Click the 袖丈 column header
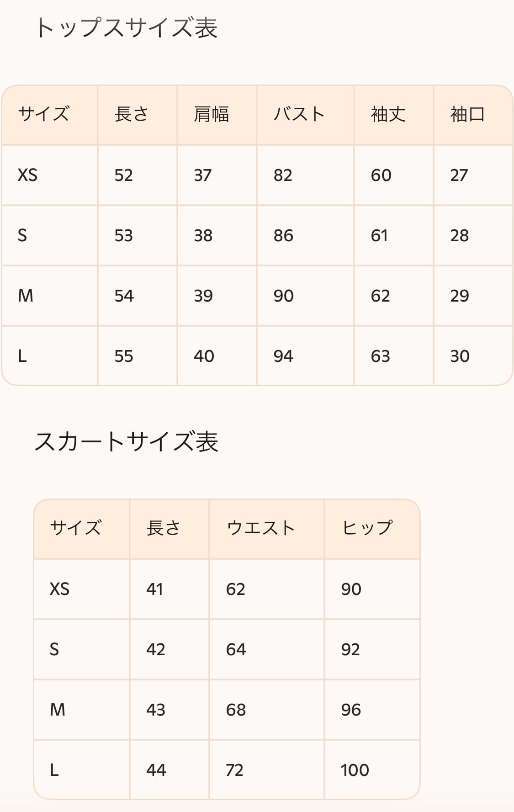The image size is (514, 812). pos(388,114)
